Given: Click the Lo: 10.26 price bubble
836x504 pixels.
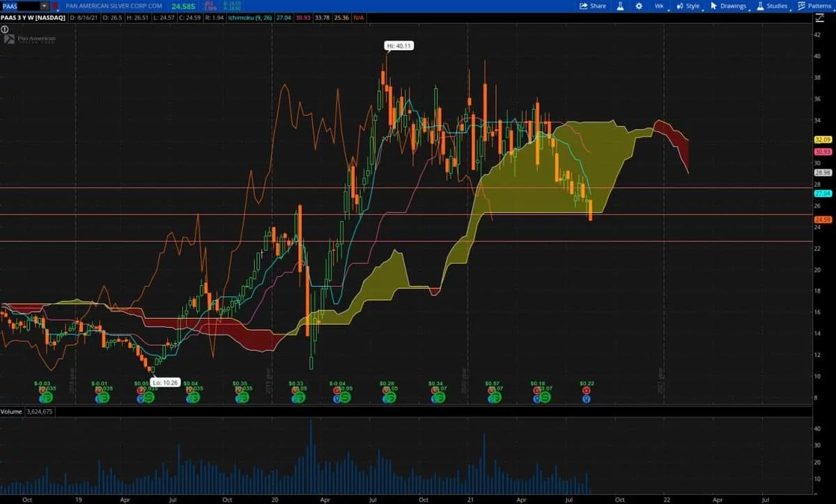Looking at the screenshot, I should [x=166, y=382].
